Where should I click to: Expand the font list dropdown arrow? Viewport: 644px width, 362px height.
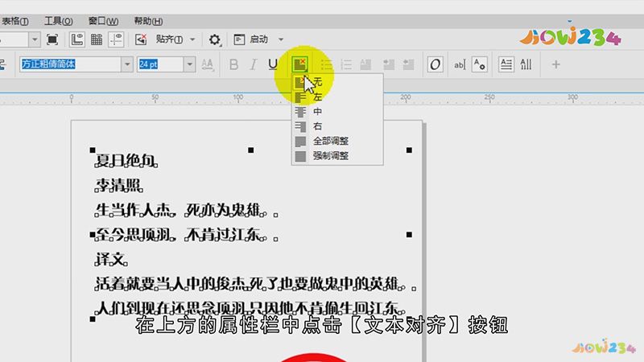127,64
